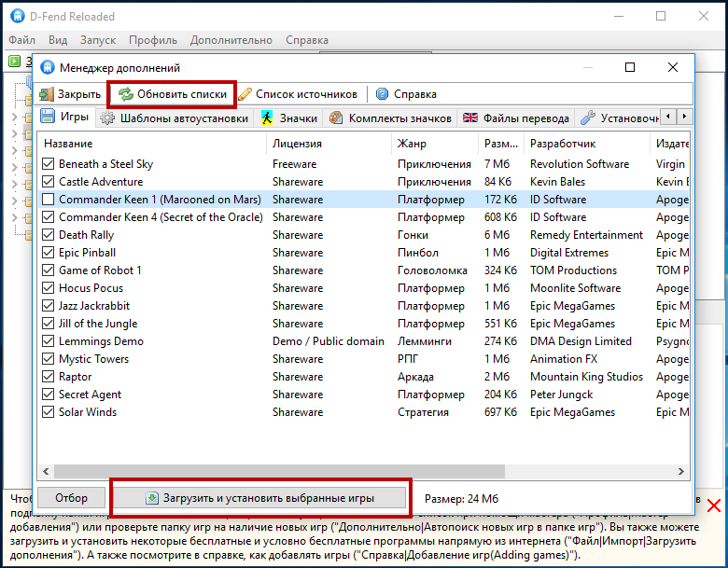Open the main window Справка menu
The height and width of the screenshot is (568, 728).
[307, 40]
